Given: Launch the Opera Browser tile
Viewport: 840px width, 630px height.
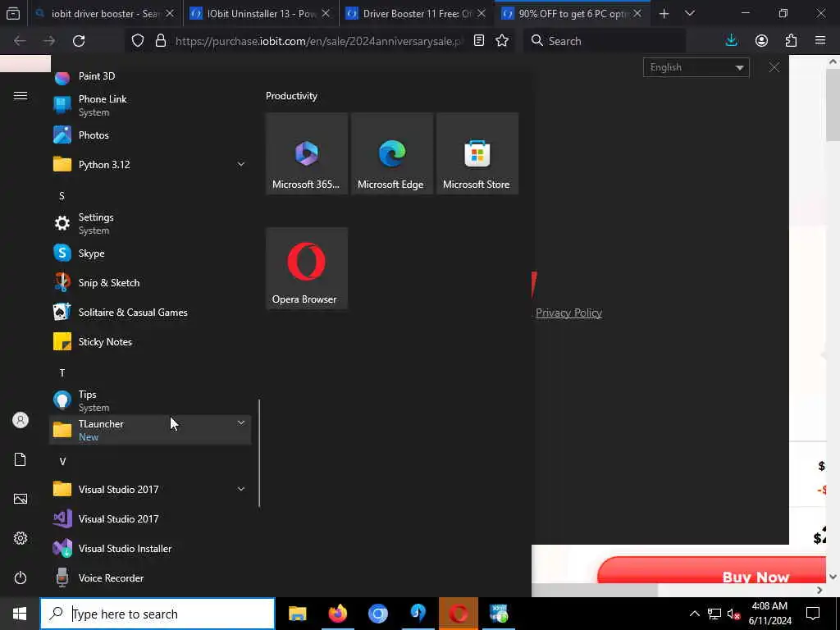Looking at the screenshot, I should point(307,268).
